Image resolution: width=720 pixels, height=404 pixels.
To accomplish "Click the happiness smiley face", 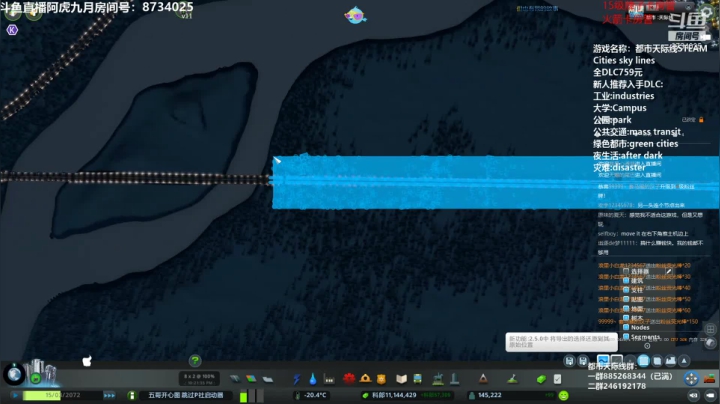I will 563,395.
